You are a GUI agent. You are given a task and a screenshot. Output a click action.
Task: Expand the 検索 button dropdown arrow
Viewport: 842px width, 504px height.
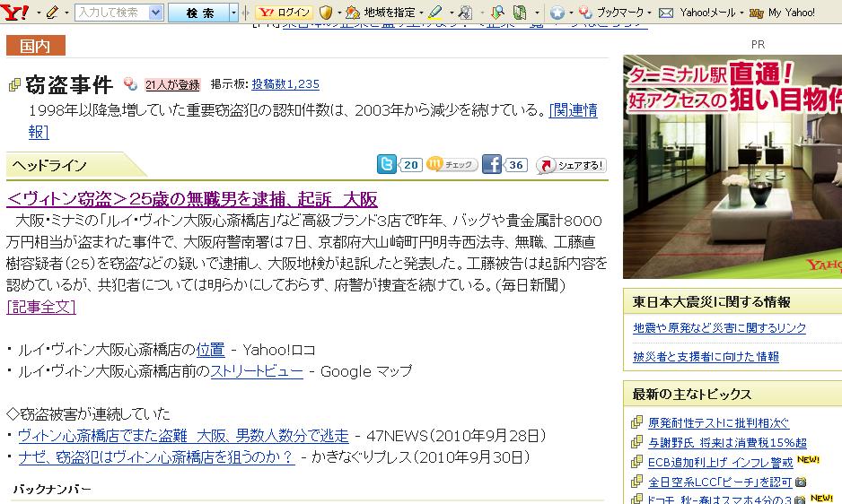pos(233,12)
